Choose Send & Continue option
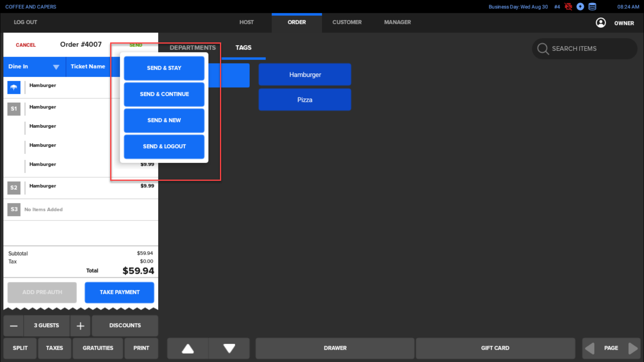This screenshot has height=362, width=644. (164, 94)
